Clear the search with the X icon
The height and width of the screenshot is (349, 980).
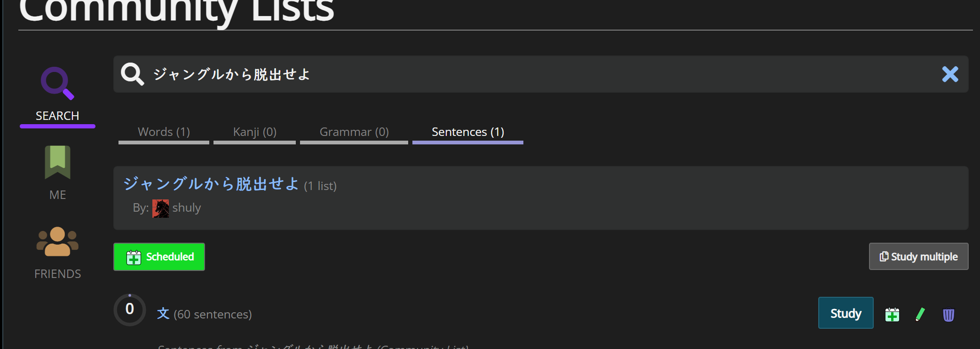[x=950, y=74]
